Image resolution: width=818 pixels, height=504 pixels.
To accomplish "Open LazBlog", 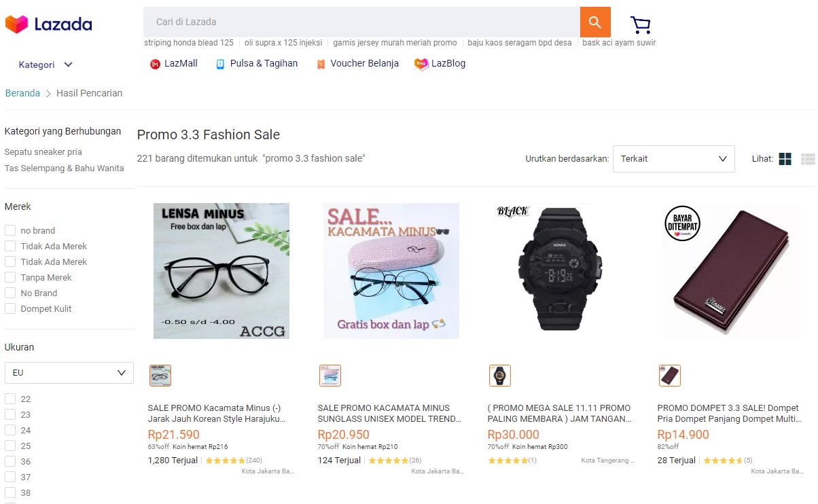I will coord(440,63).
